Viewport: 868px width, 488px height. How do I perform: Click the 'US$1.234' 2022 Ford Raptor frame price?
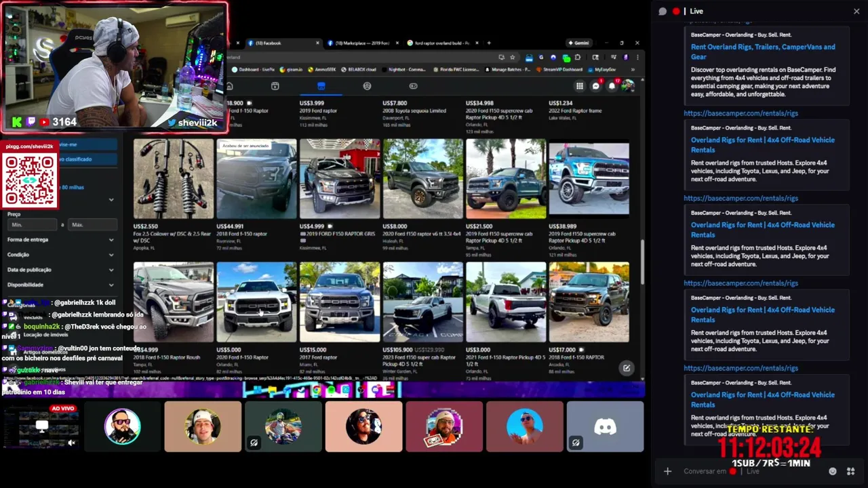(x=561, y=103)
